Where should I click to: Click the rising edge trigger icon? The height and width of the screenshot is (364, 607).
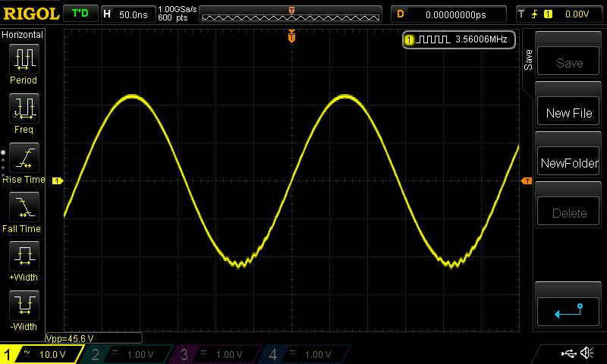tap(535, 14)
